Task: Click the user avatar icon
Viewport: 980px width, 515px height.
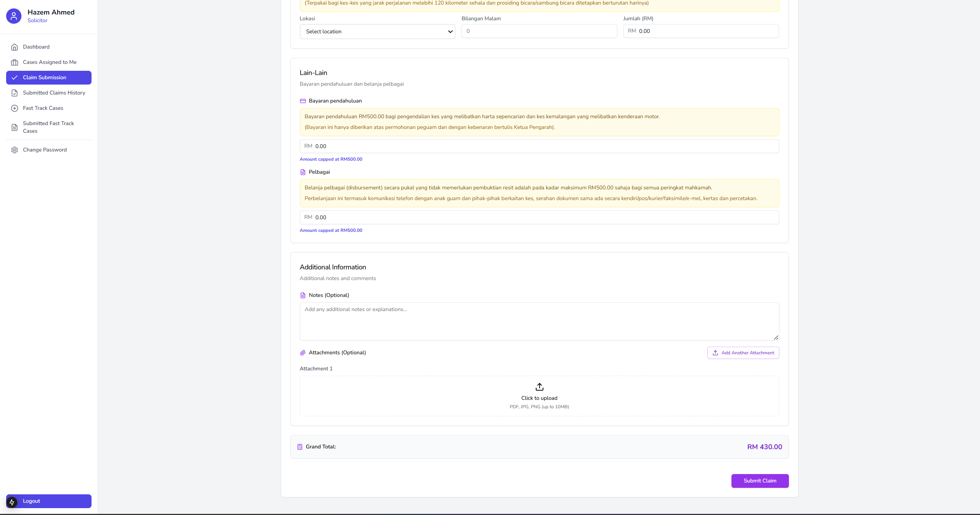Action: tap(14, 16)
